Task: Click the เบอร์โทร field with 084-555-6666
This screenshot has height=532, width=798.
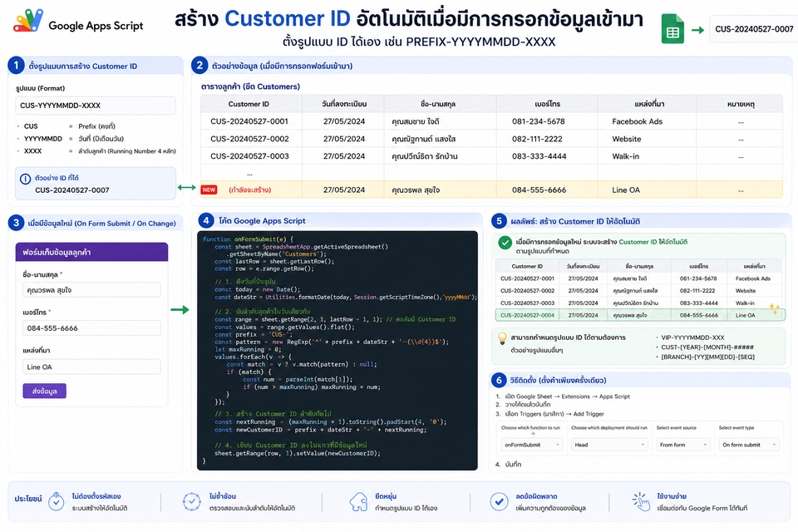Action: tap(91, 328)
